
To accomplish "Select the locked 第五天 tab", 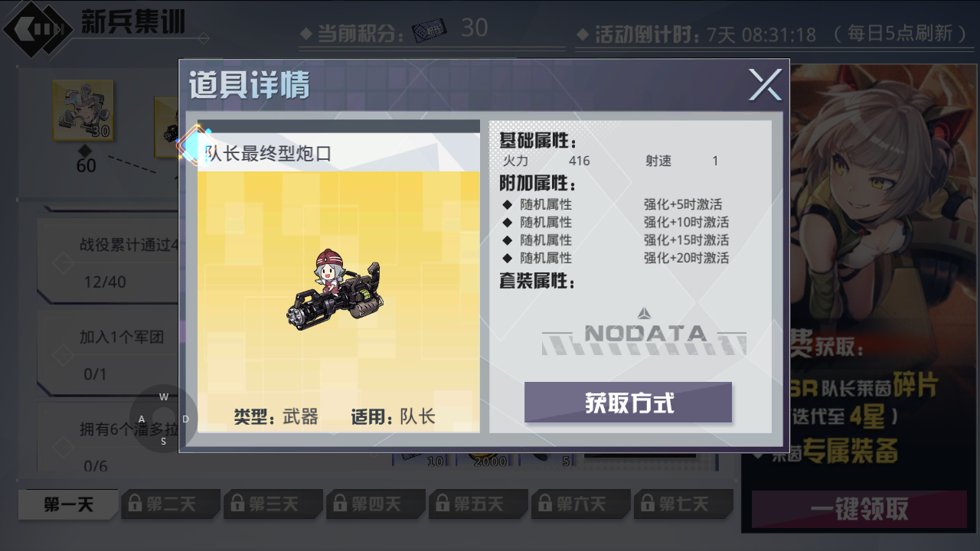I will pyautogui.click(x=479, y=504).
